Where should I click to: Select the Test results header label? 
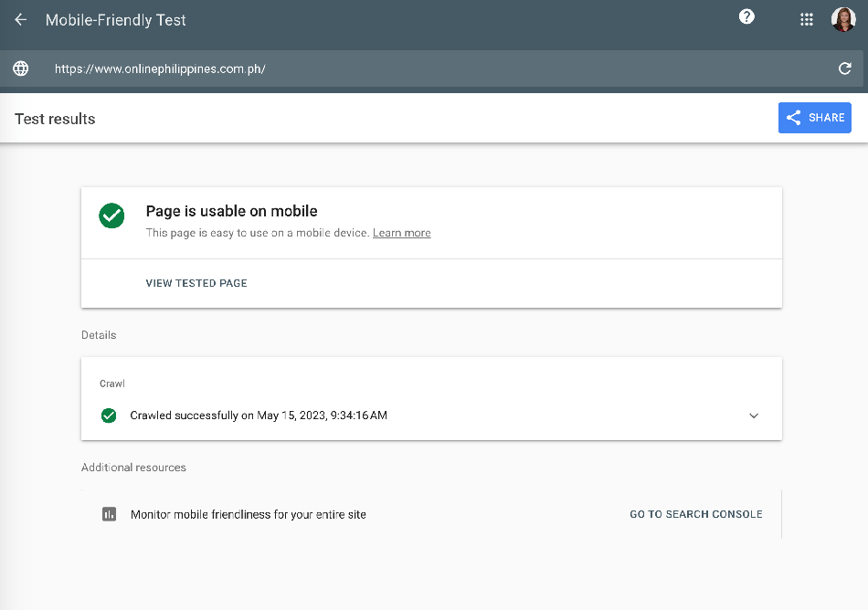[x=54, y=118]
